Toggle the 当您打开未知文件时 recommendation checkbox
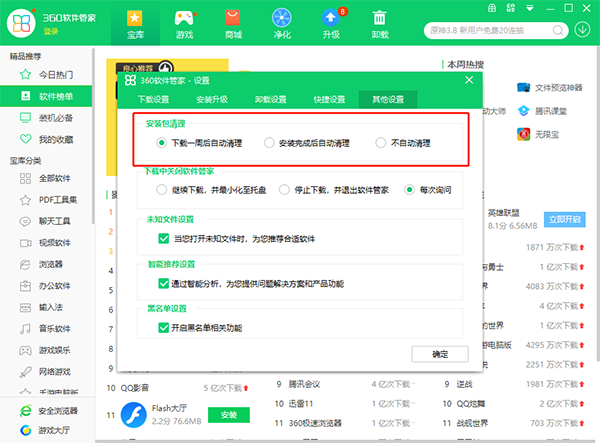 click(164, 238)
